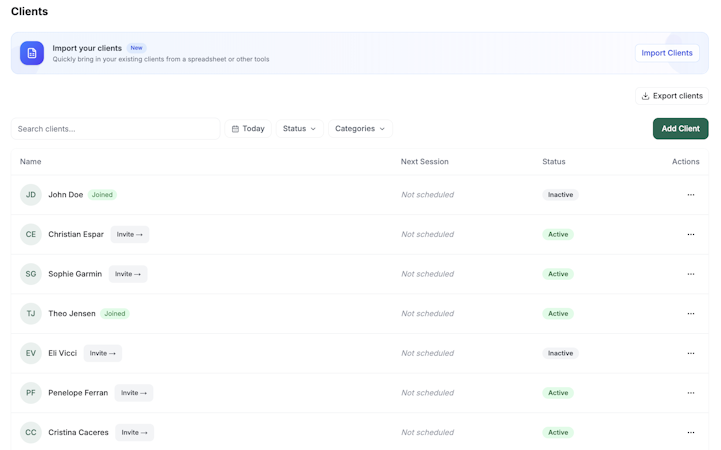This screenshot has width=721, height=450.
Task: Open actions menu for Theo Jensen
Action: [x=691, y=313]
